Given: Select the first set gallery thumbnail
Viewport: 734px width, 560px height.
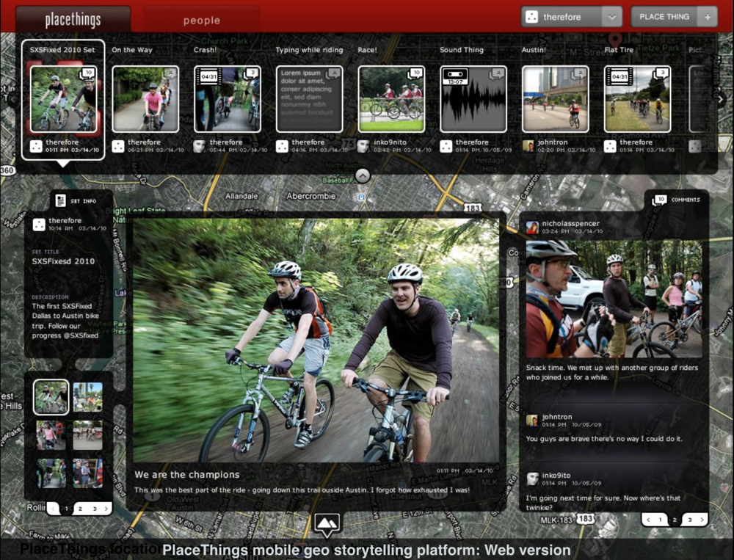Looking at the screenshot, I should coord(51,397).
